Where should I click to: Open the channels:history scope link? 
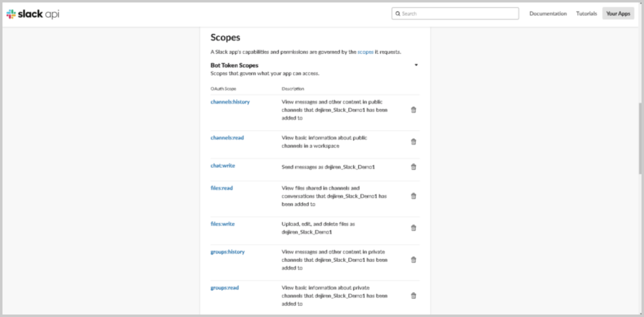(x=230, y=102)
